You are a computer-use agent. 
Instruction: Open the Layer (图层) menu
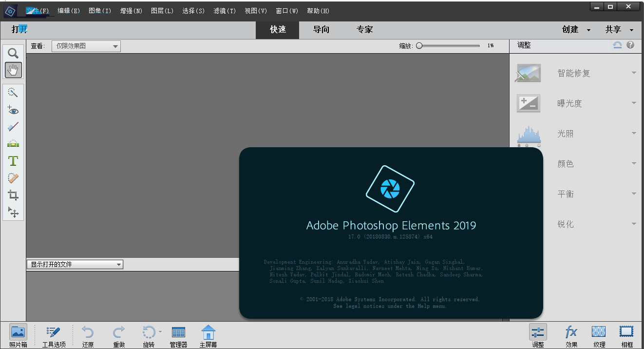coord(162,11)
